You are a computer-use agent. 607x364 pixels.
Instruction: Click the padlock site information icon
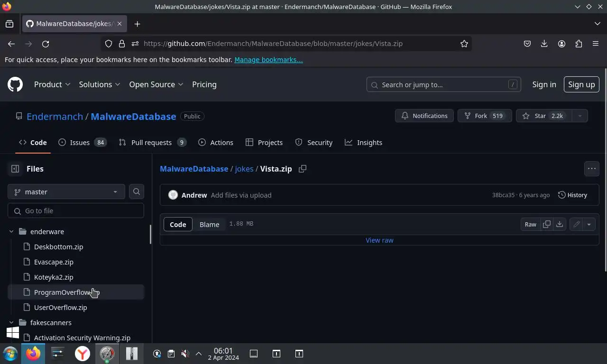click(x=122, y=44)
